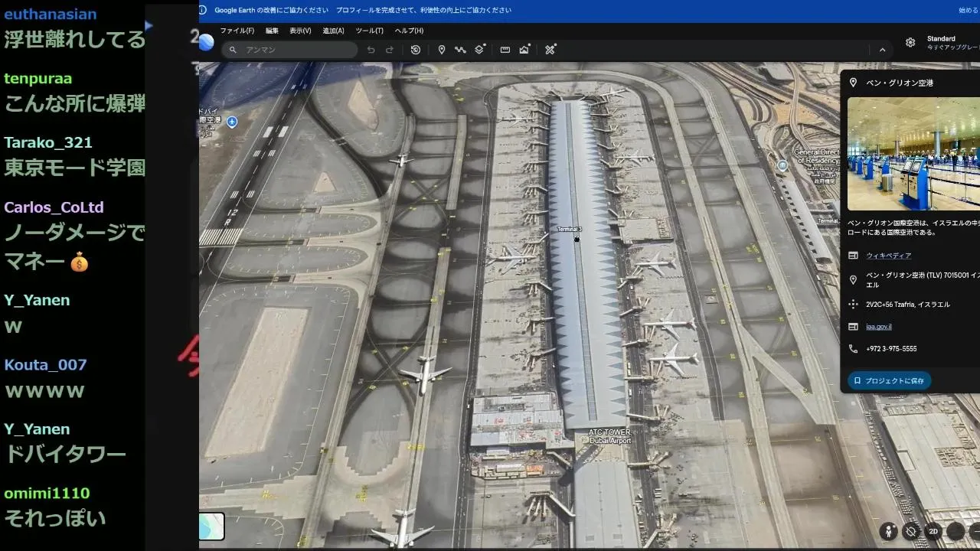Click the Wikipedia source icon
The height and width of the screenshot is (551, 980).
click(853, 256)
